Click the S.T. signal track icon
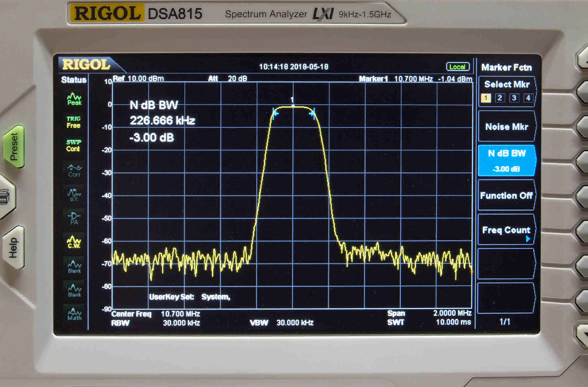 click(74, 195)
